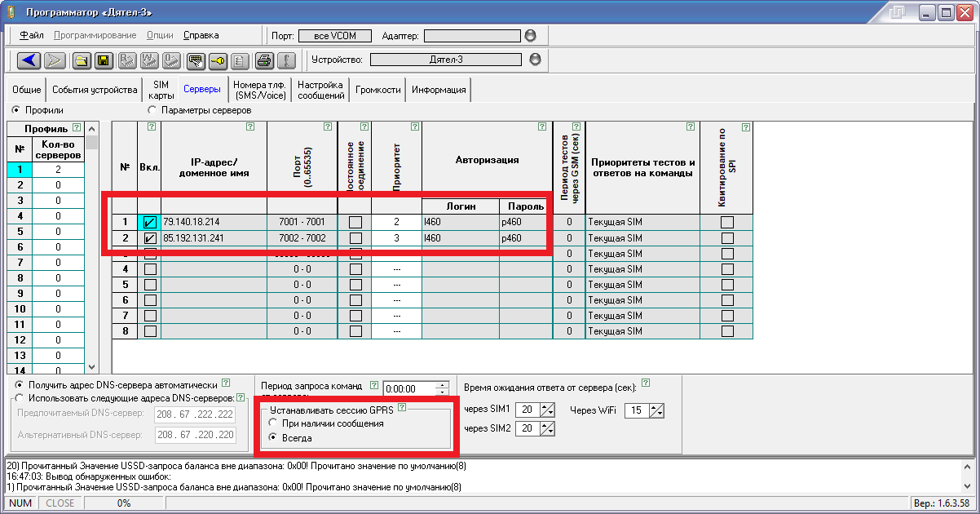
Task: Choose Всегда GPRS session option
Action: (x=272, y=438)
